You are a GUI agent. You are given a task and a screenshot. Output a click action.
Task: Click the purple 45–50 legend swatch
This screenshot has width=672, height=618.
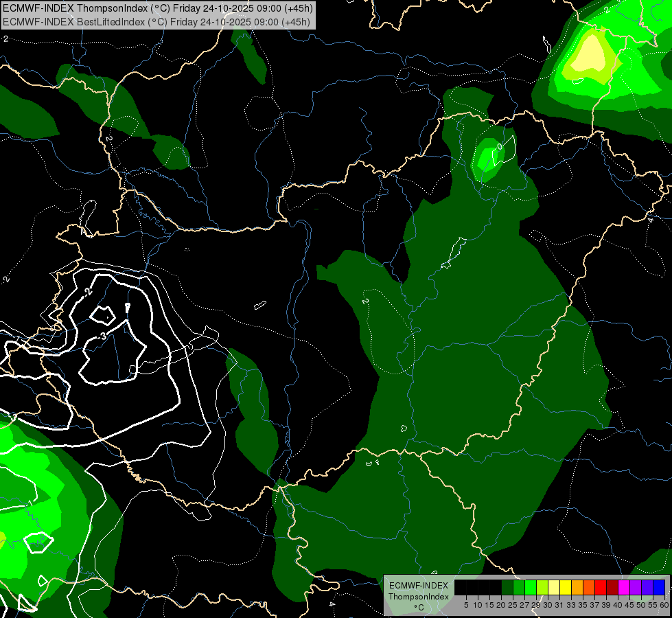point(636,587)
